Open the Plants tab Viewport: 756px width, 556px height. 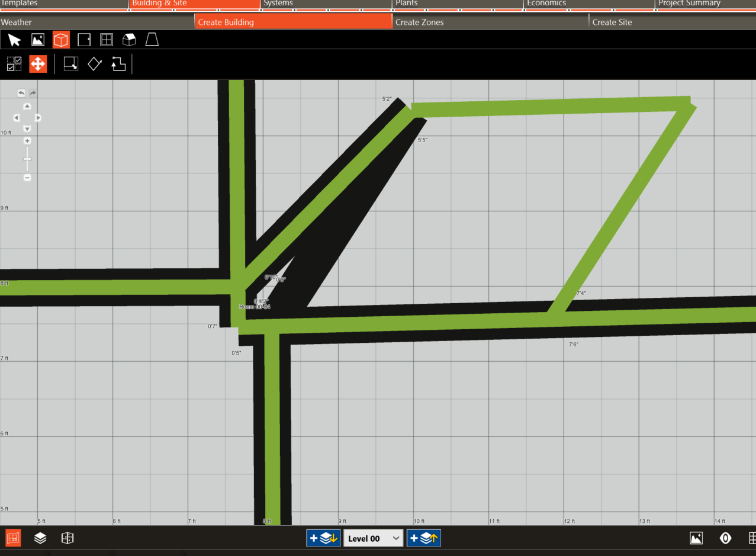click(x=457, y=4)
